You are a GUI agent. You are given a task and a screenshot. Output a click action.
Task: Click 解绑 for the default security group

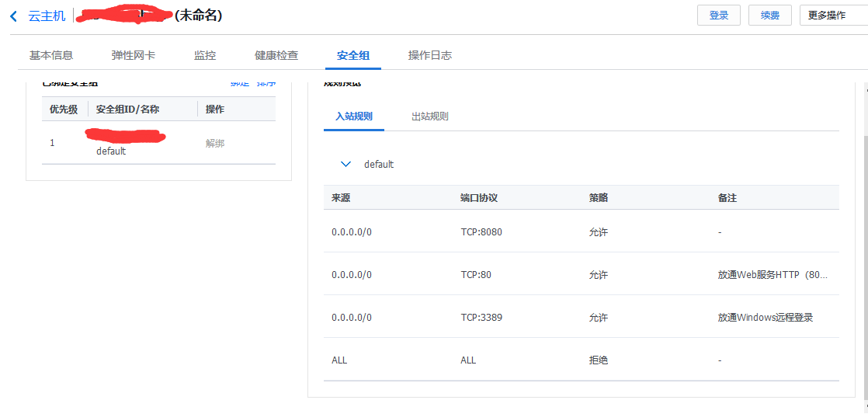click(215, 144)
